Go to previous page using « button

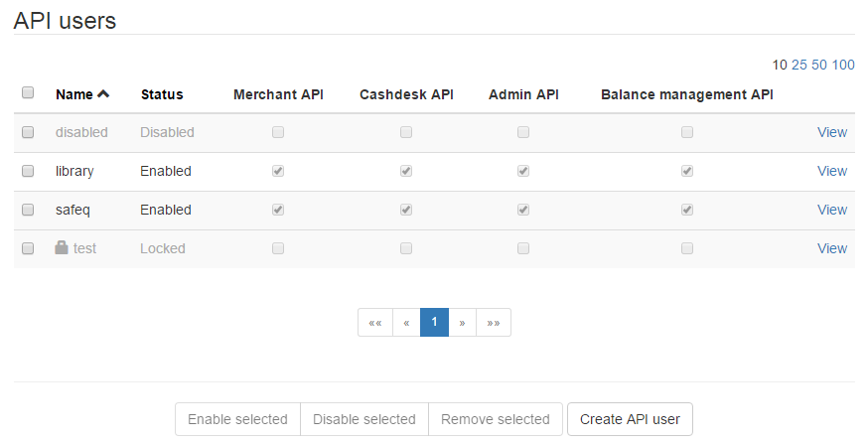406,322
